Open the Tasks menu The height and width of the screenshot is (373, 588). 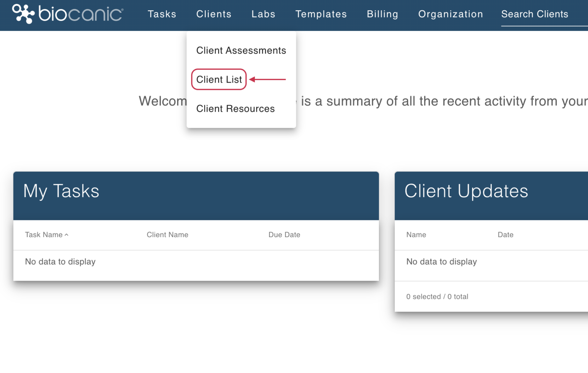162,14
